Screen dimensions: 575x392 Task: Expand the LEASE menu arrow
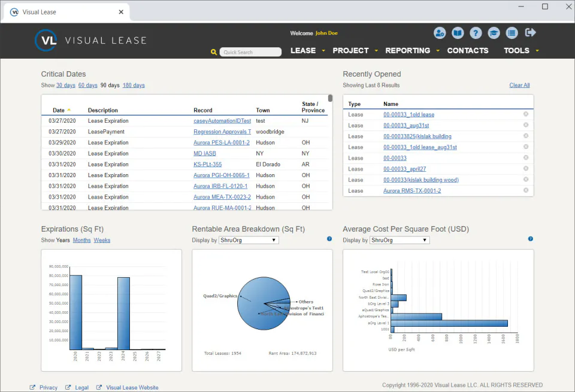(323, 50)
